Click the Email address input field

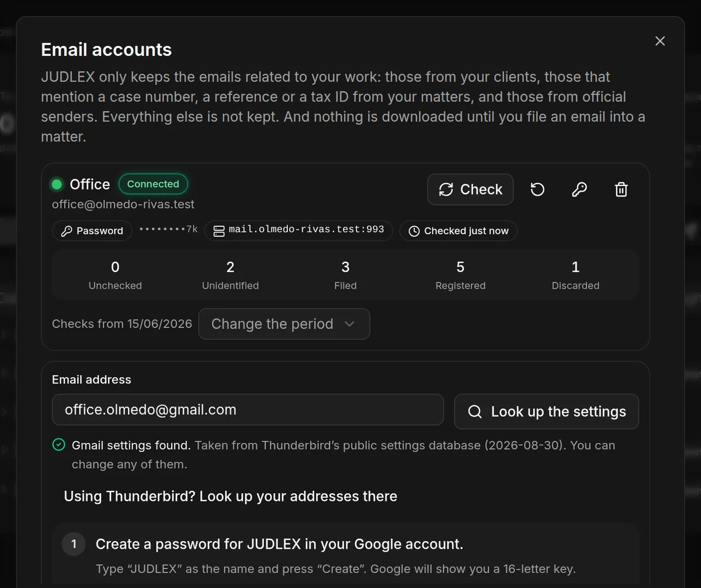pos(248,410)
